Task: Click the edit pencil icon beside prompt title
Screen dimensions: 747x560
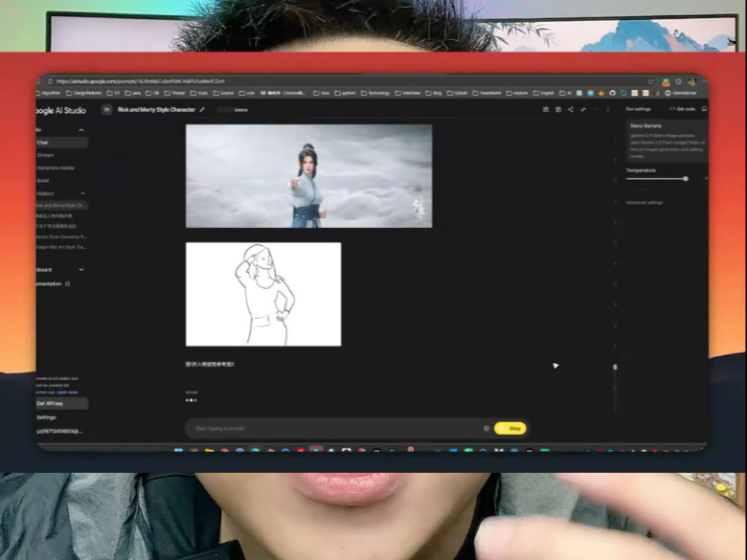Action: click(x=202, y=109)
